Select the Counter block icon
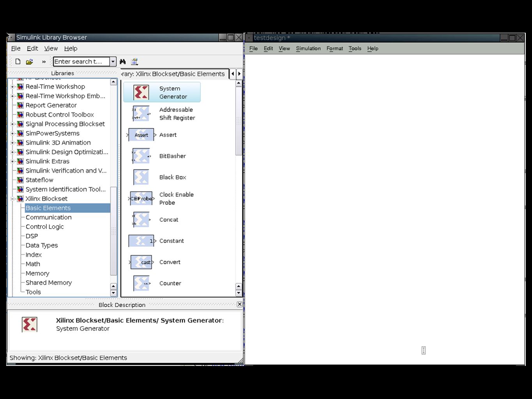The height and width of the screenshot is (399, 532). tap(141, 283)
